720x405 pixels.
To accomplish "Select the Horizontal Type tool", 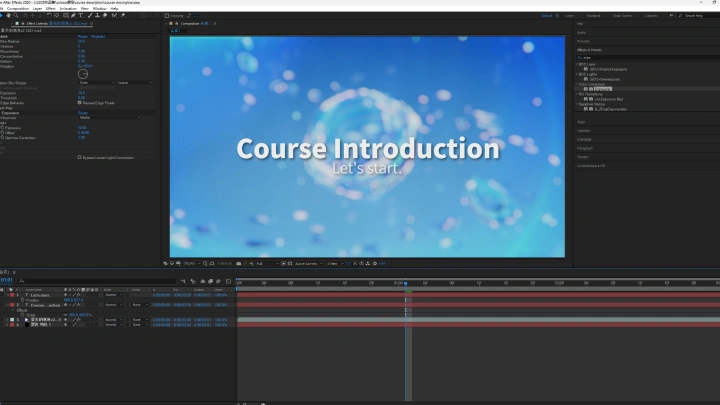I will [81, 16].
